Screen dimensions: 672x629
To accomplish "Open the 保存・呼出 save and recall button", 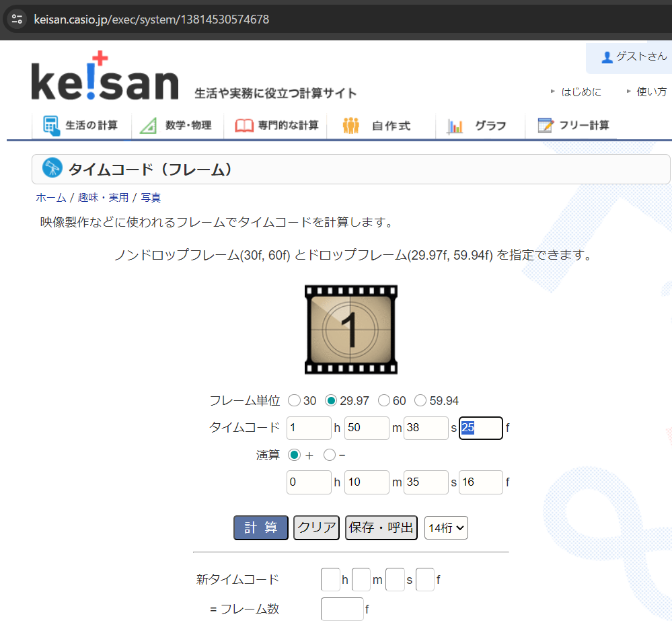I will 381,527.
